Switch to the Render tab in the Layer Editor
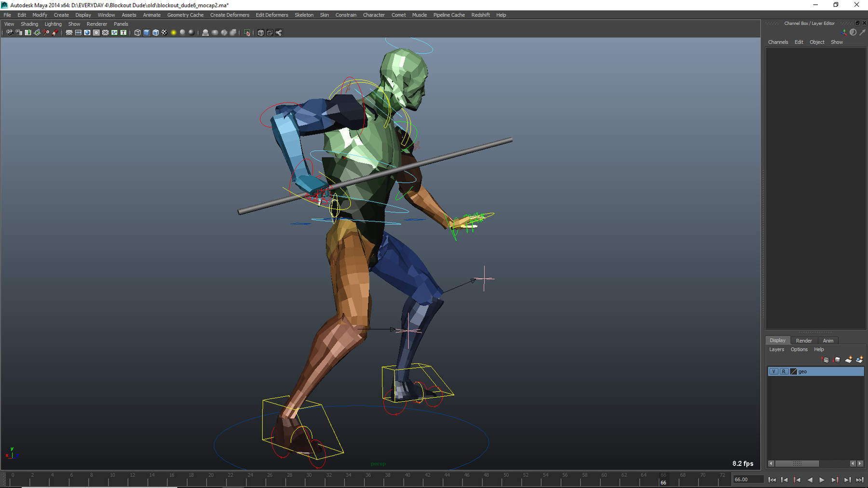This screenshot has width=868, height=488. (x=804, y=341)
